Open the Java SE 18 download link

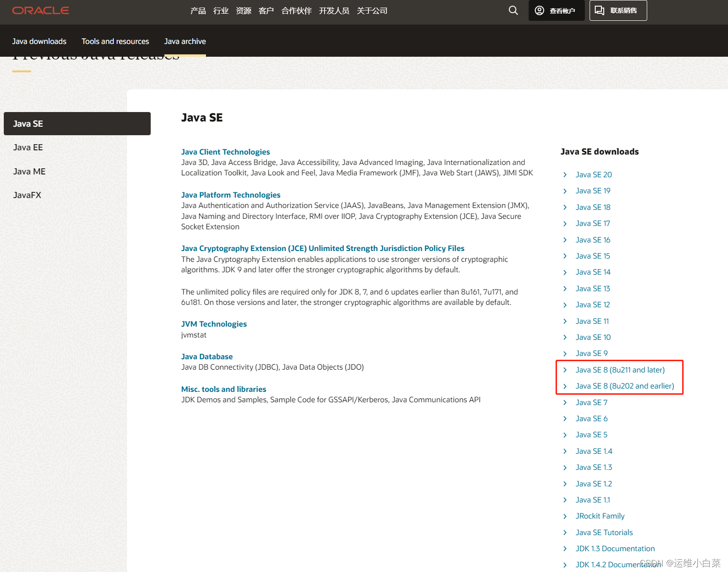pyautogui.click(x=593, y=207)
